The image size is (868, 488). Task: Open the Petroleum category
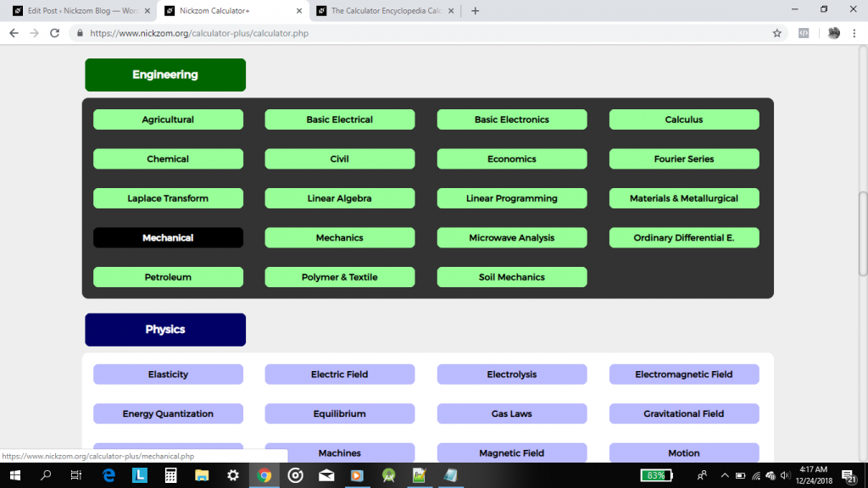[169, 277]
